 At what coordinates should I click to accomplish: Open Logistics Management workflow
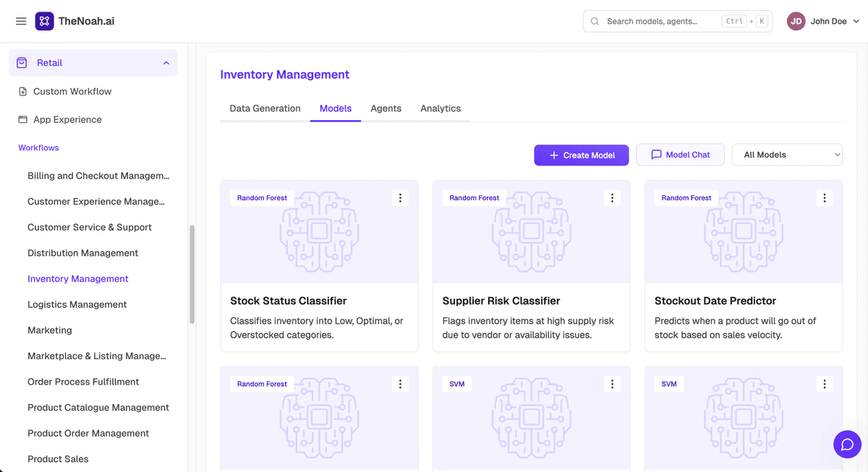(x=77, y=304)
